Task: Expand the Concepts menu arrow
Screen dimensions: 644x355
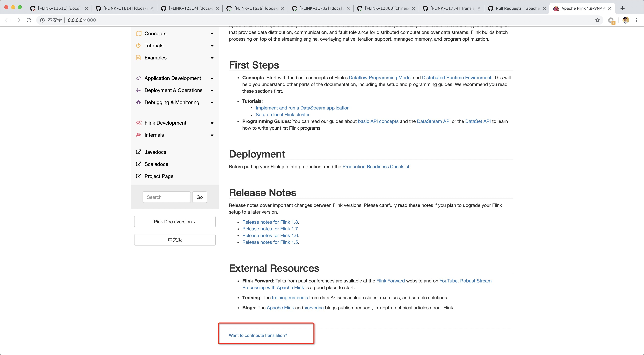Action: [212, 34]
